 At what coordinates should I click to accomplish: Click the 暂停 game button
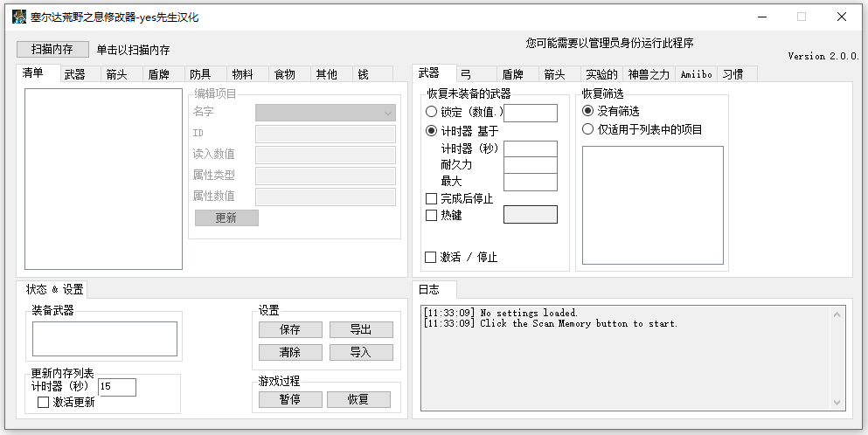(x=290, y=399)
